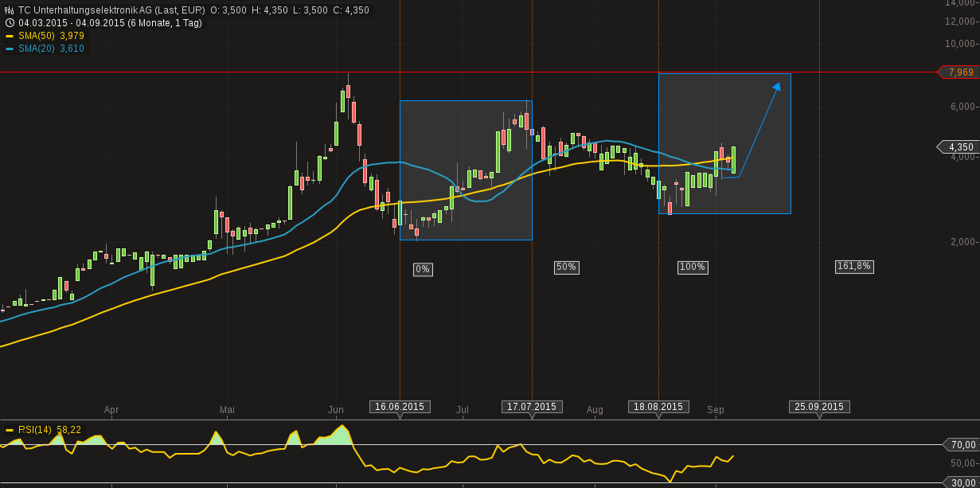Select the 25.09.2015 date marker

click(x=819, y=407)
